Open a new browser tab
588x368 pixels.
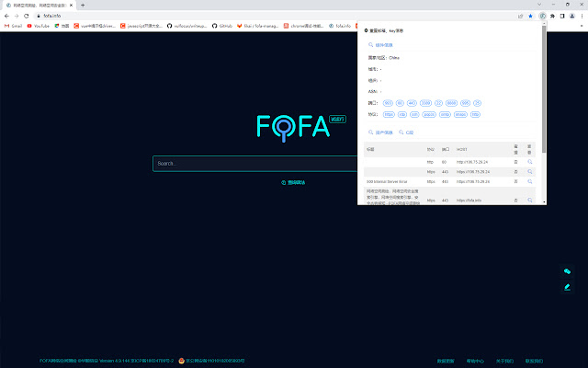(x=83, y=6)
